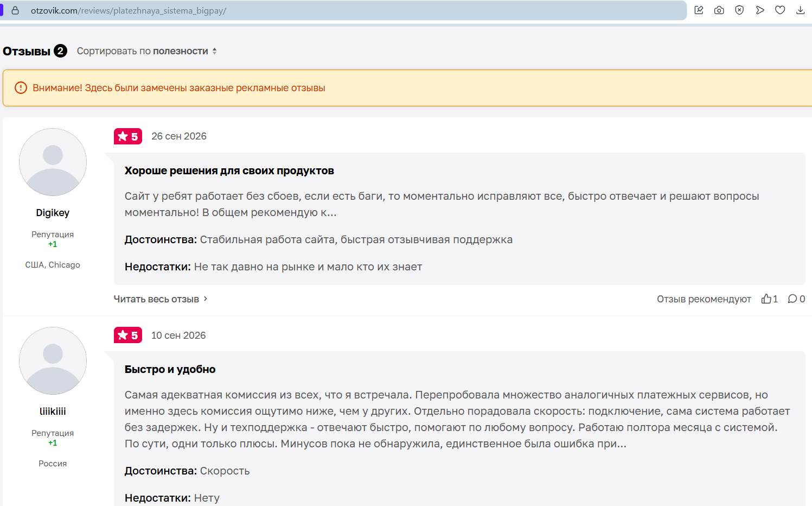Like Digikey's review with thumbs-up icon
The image size is (812, 506).
point(766,299)
